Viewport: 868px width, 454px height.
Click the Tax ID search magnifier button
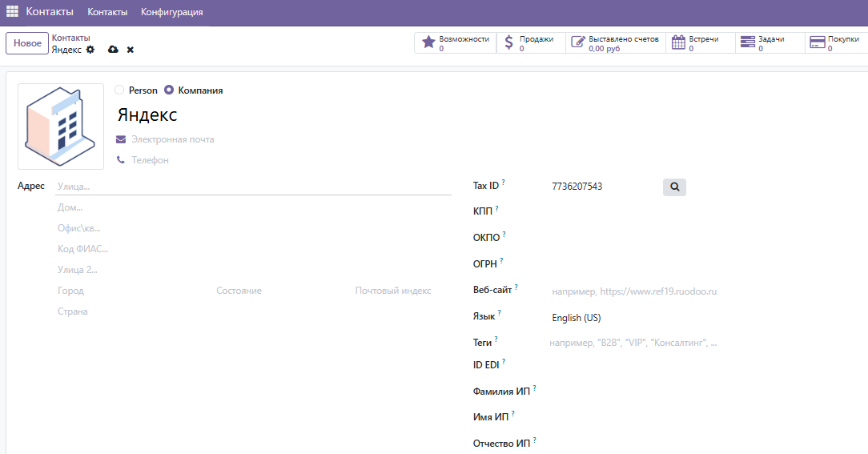pyautogui.click(x=674, y=187)
